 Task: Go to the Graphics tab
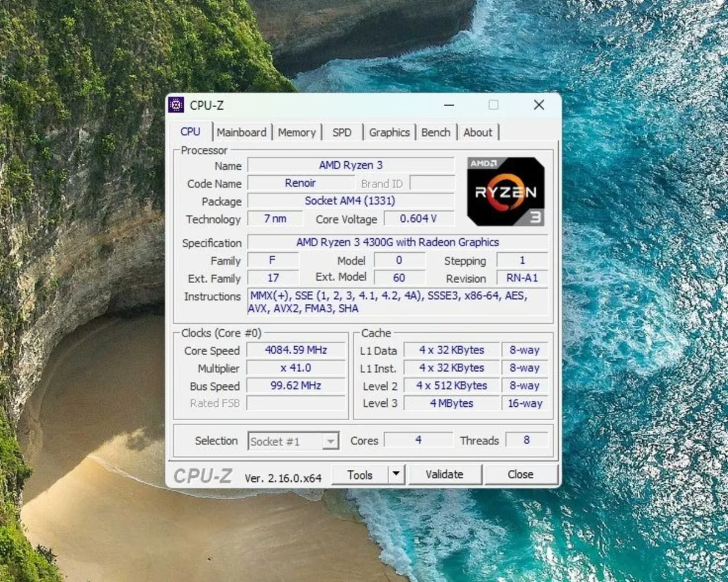click(x=389, y=132)
